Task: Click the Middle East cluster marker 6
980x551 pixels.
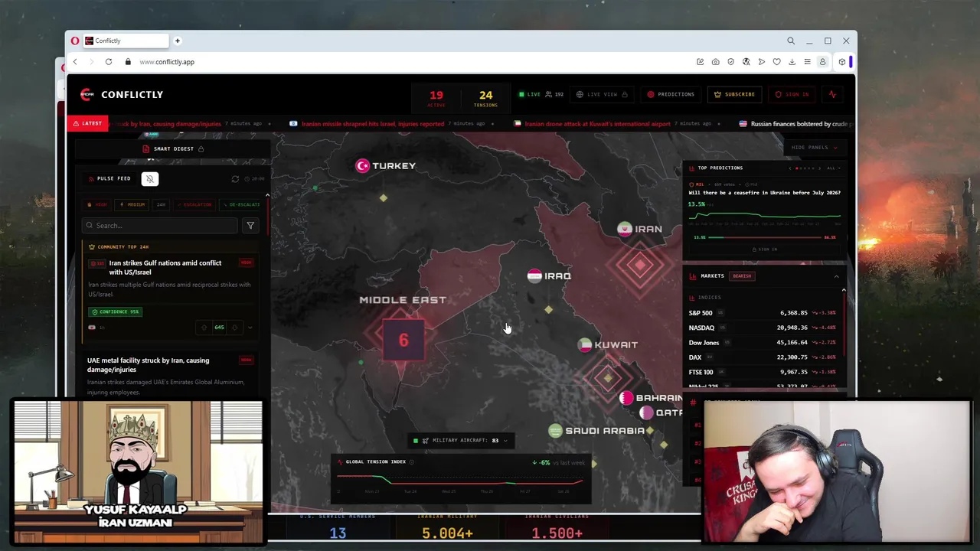Action: coord(403,341)
